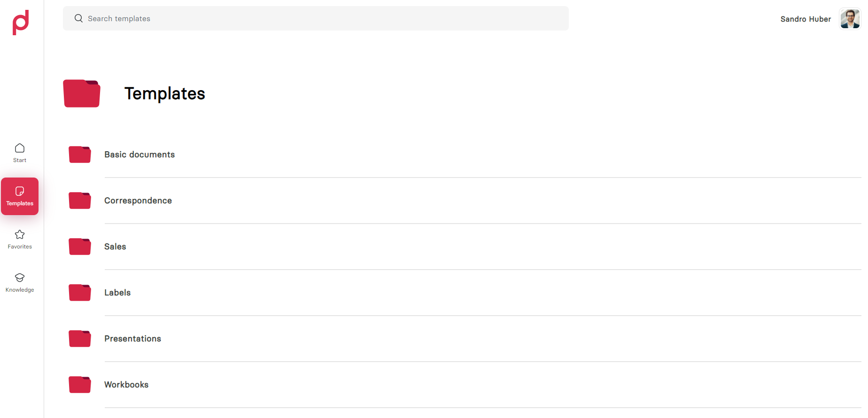Click the large Templates folder icon
868x418 pixels.
coord(82,93)
